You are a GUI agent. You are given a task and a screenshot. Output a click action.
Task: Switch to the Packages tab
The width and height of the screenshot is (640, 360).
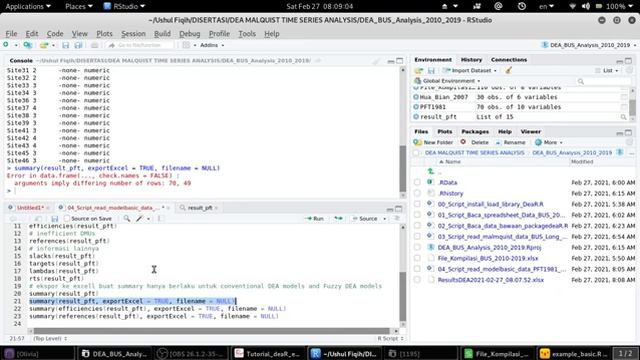coord(475,131)
